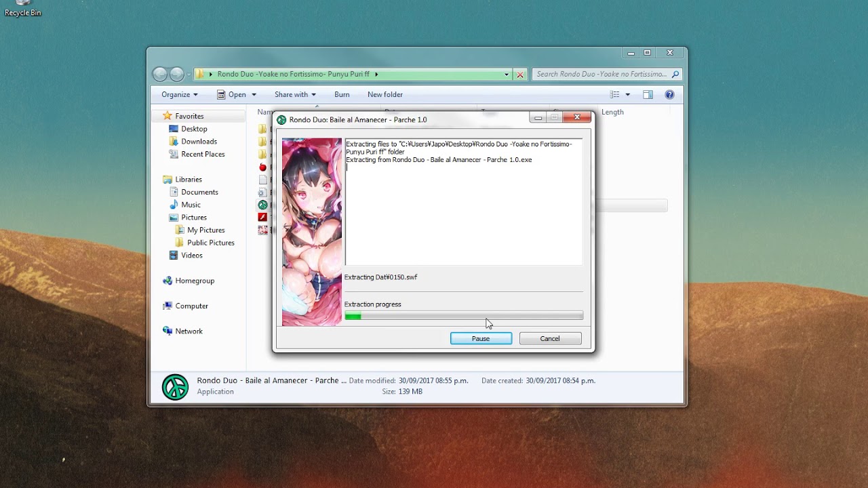This screenshot has height=488, width=868.
Task: Click the Favorites star icon
Action: tap(167, 116)
